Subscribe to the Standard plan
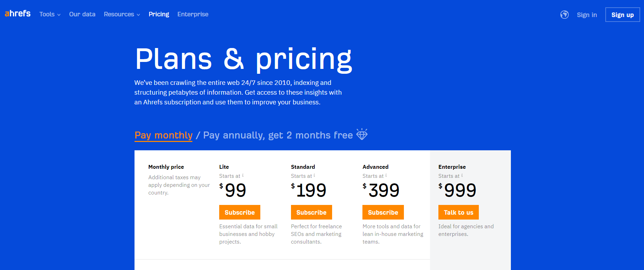644x270 pixels. [311, 212]
